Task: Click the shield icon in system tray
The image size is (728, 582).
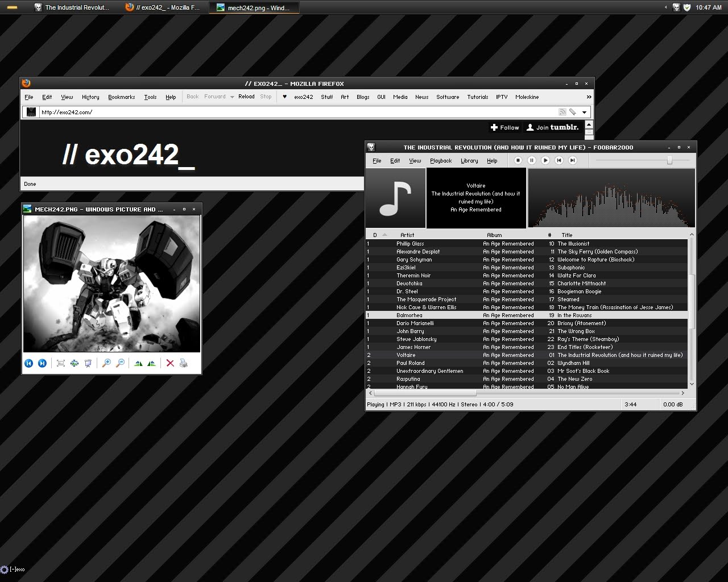Action: (x=686, y=7)
